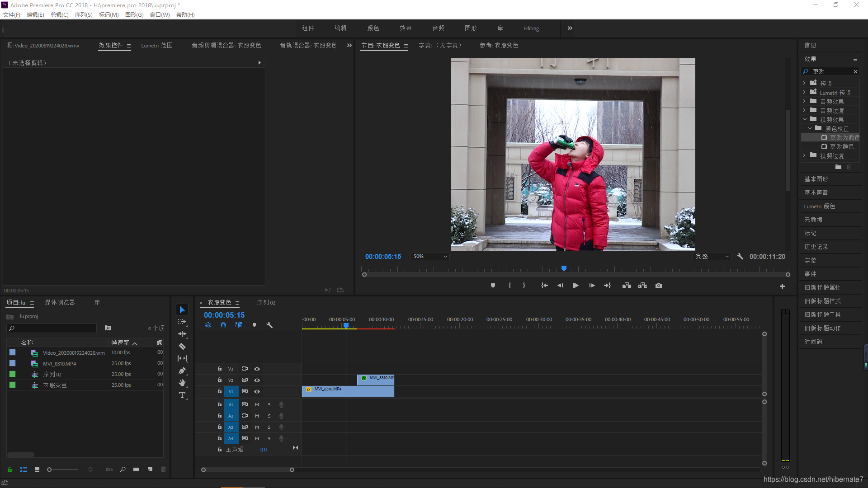Open timeline display settings wrench
Screen dimensions: 868x488
(269, 325)
